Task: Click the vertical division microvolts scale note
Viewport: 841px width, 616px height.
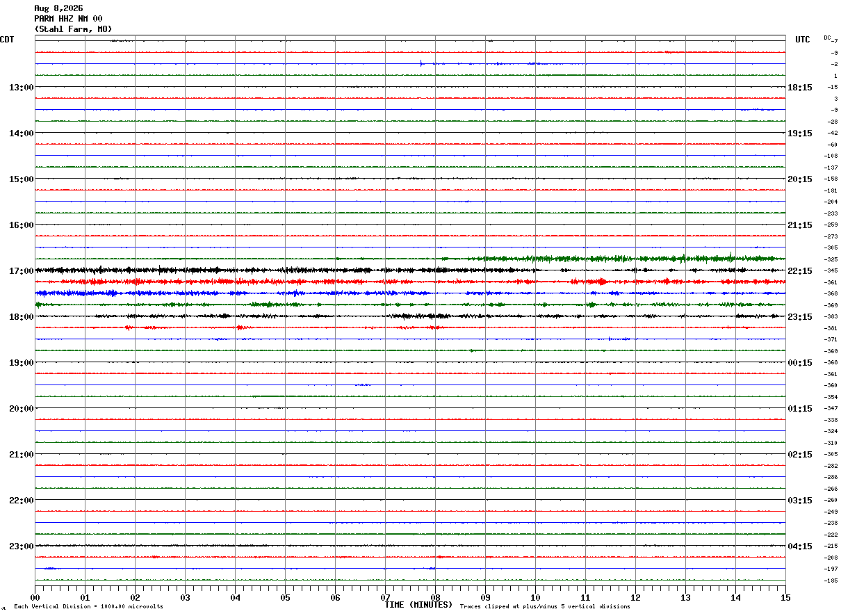Action: pos(88,607)
